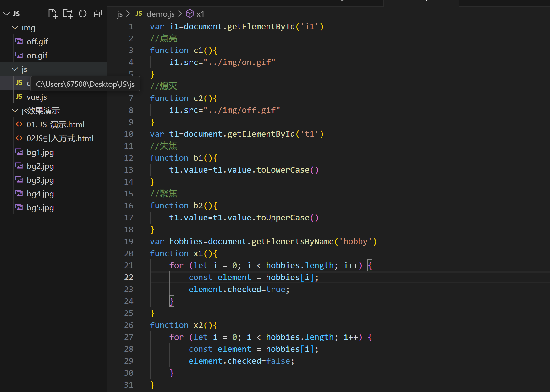550x392 pixels.
Task: Open bg2.jpg in the explorer
Action: (40, 166)
